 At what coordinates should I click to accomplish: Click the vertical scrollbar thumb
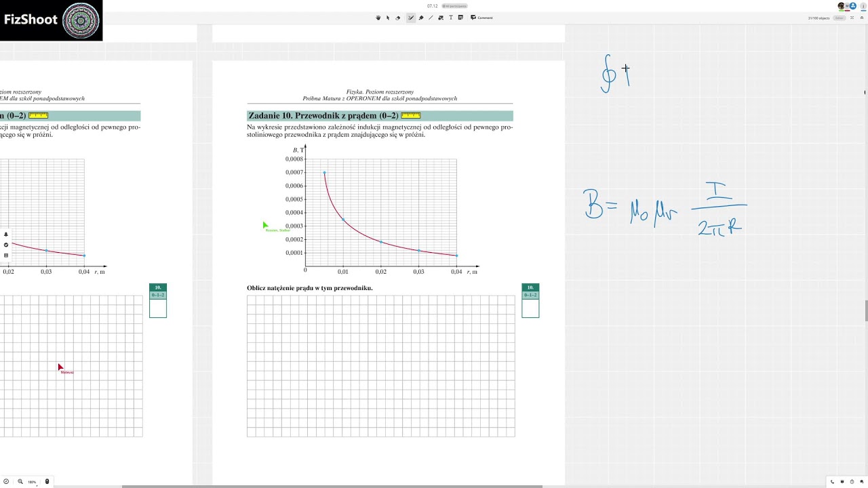tap(866, 310)
